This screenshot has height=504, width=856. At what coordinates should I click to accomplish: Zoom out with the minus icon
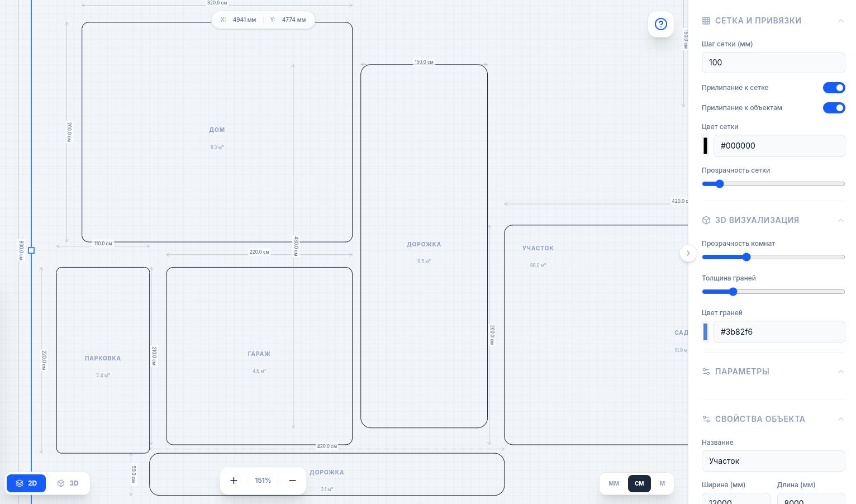pos(292,481)
